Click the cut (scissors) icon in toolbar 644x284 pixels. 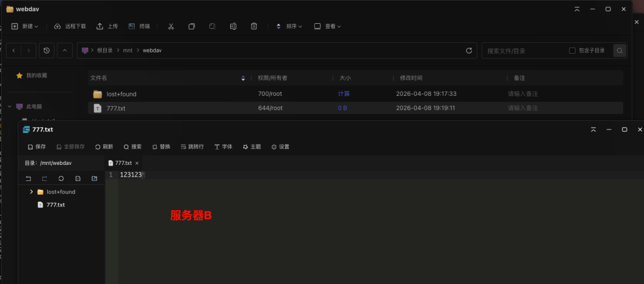(x=171, y=26)
